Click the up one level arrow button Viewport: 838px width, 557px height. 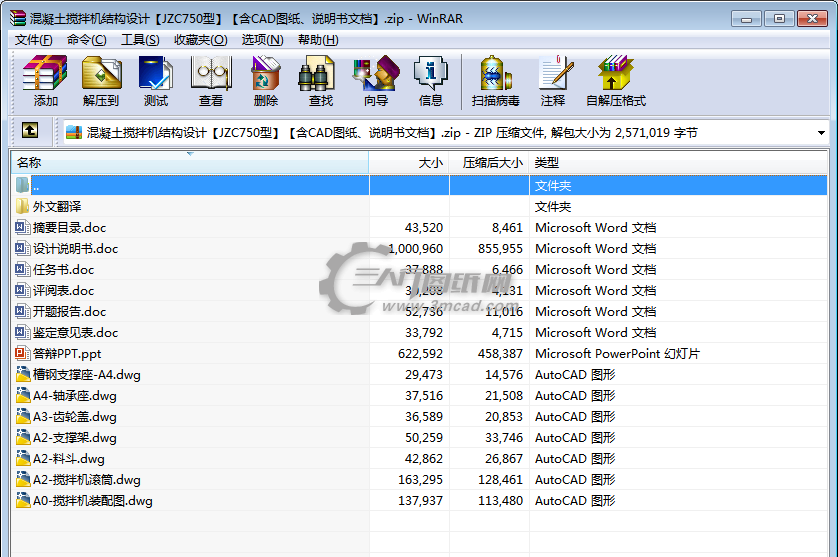pos(30,130)
